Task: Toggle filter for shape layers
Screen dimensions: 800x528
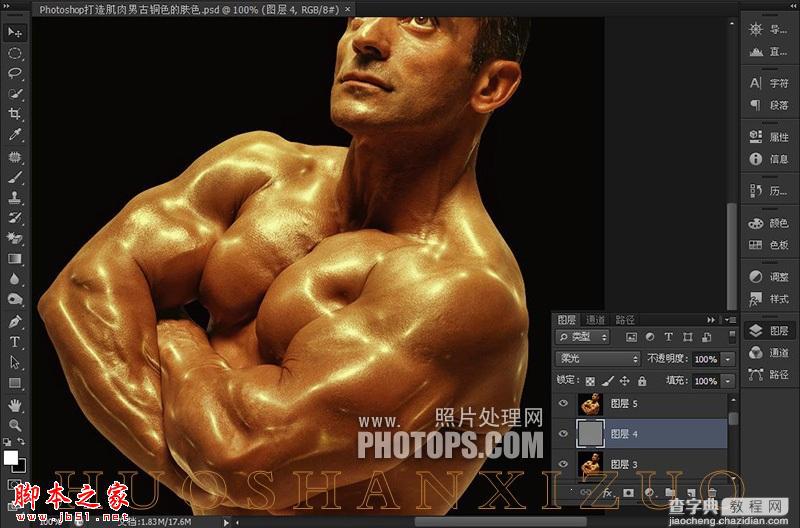Action: 688,337
